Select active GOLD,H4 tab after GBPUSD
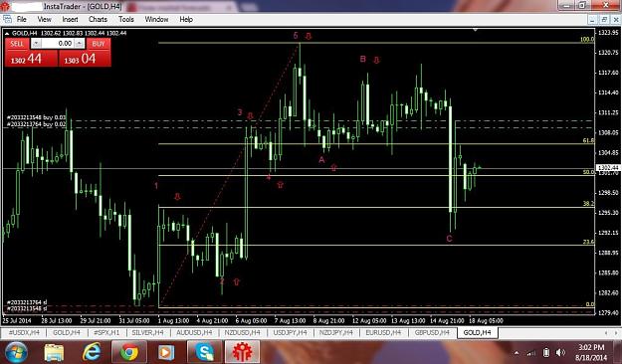622x364 pixels. pyautogui.click(x=478, y=333)
